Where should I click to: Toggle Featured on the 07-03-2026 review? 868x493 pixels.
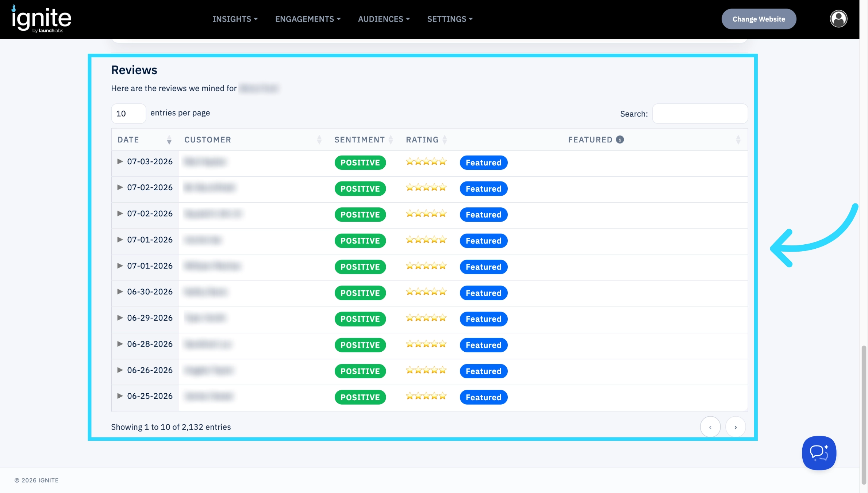(483, 163)
